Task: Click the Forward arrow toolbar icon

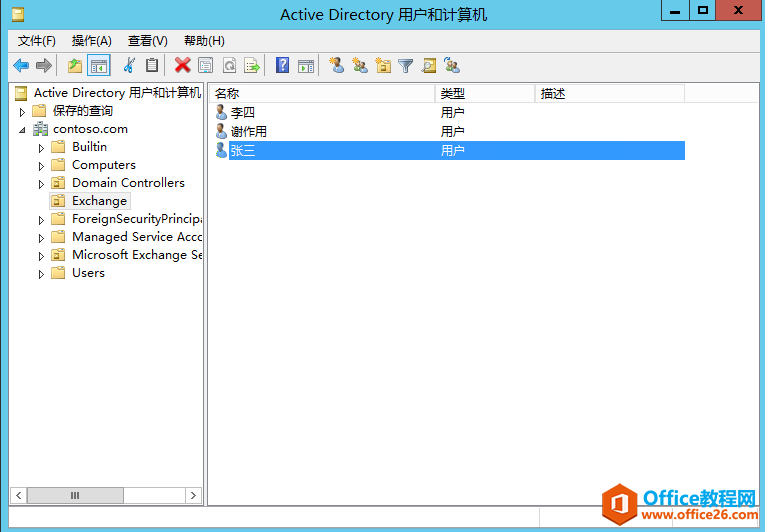Action: (44, 65)
